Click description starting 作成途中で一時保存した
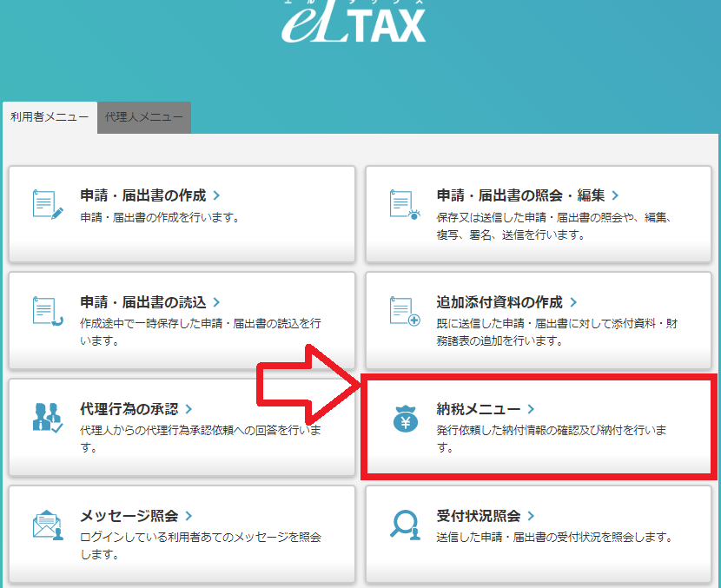Screen dimensions: 721x588 pos(201,333)
